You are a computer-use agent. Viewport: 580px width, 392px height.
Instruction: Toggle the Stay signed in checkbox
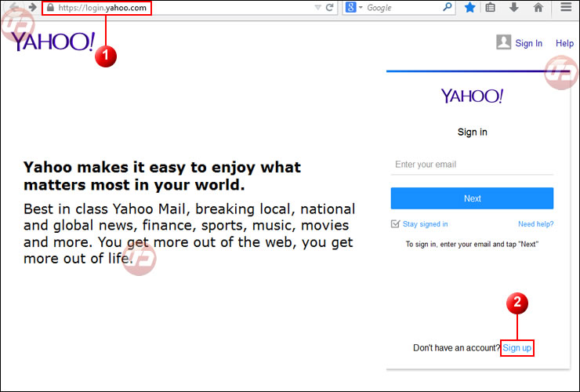[x=395, y=224]
